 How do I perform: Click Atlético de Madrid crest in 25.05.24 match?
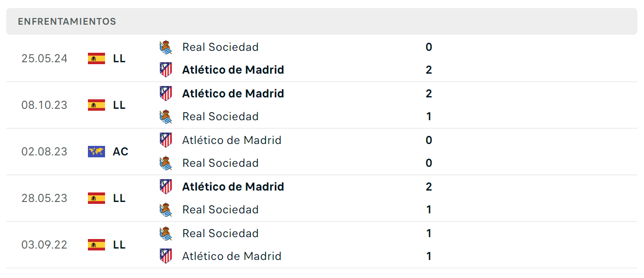[165, 70]
